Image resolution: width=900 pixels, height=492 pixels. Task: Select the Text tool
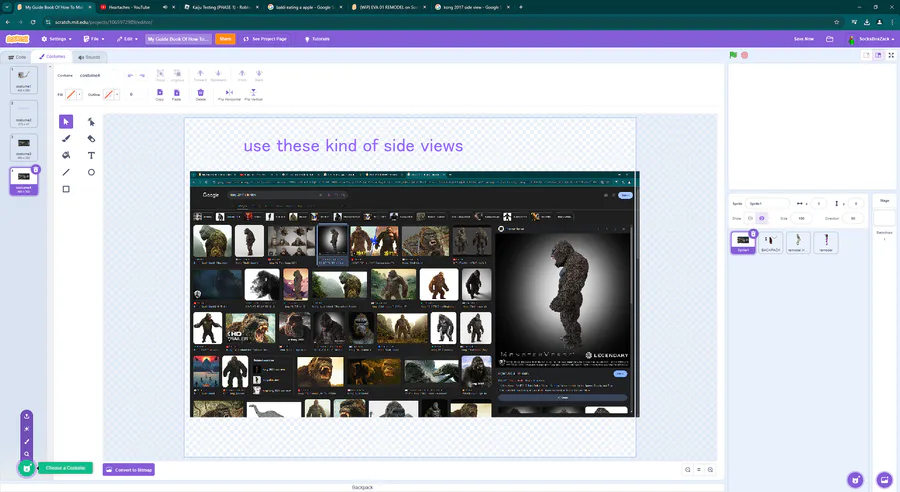[91, 155]
